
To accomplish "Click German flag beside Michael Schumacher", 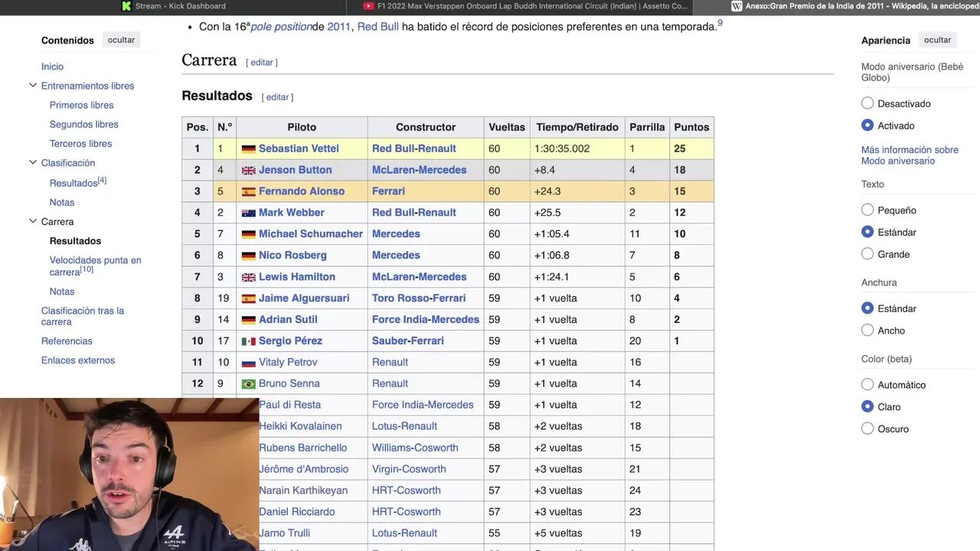I will coord(248,234).
